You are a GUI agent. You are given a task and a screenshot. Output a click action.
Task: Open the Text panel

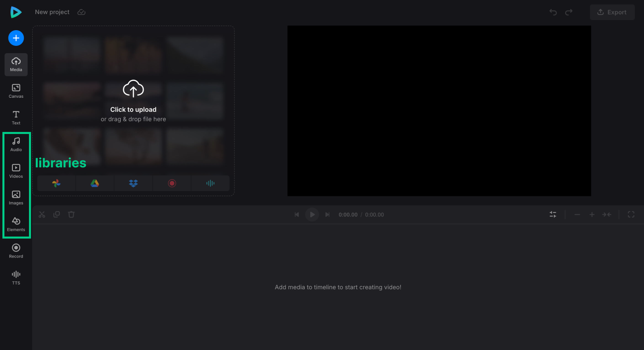pos(16,118)
